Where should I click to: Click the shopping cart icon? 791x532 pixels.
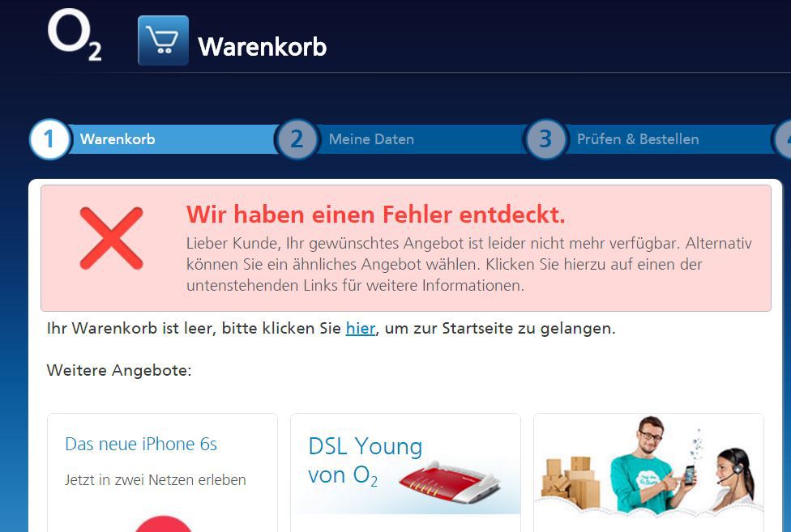pos(163,40)
